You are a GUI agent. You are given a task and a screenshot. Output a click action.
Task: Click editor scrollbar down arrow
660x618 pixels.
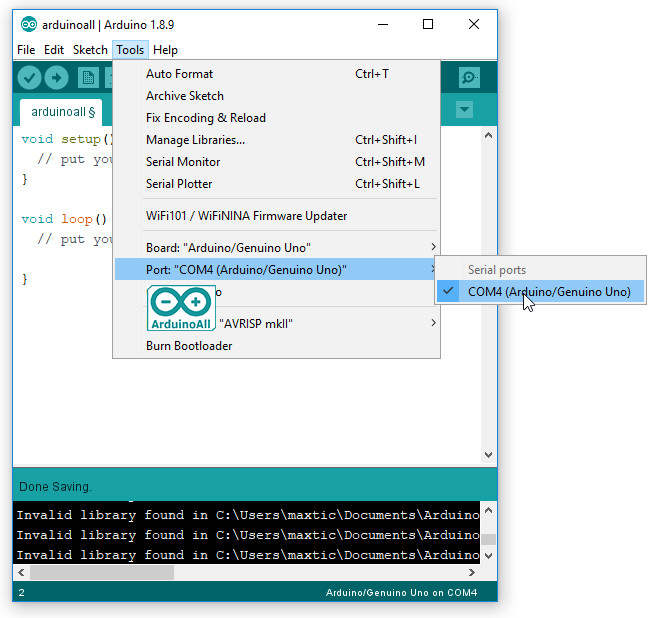pos(488,455)
